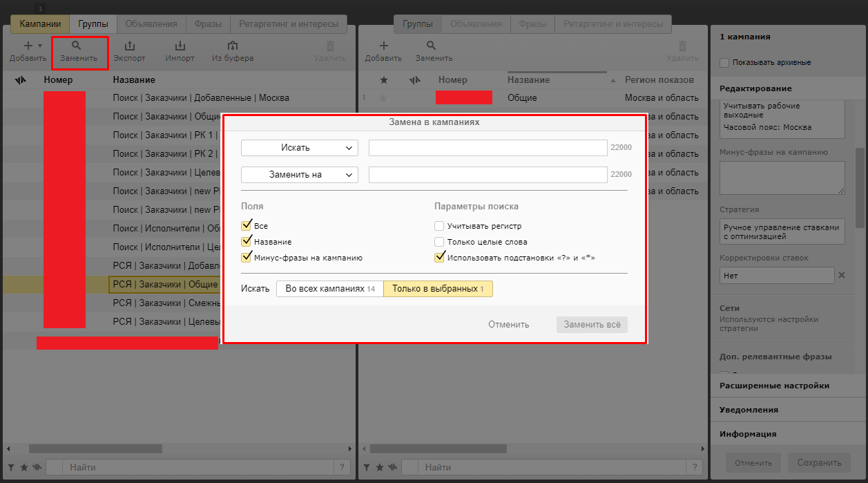Open the Искать dropdown in dialog
This screenshot has height=483, width=868.
tap(300, 148)
